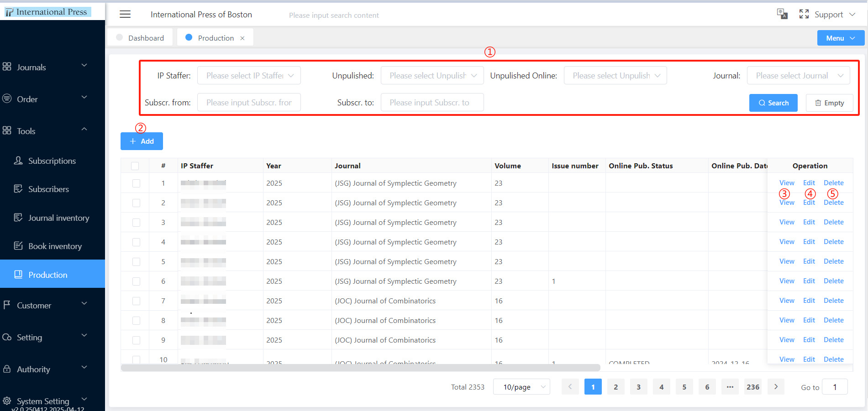This screenshot has height=411, width=868.
Task: Click the Add button
Action: pos(142,141)
